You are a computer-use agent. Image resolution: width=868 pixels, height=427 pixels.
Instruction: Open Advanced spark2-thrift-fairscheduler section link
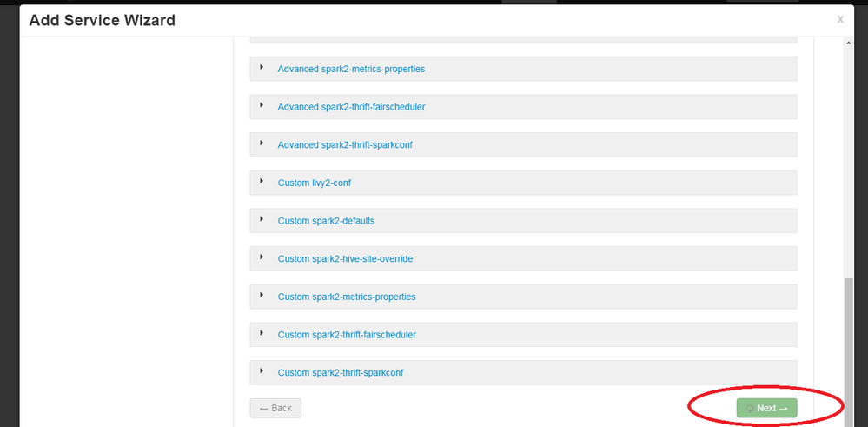coord(351,107)
